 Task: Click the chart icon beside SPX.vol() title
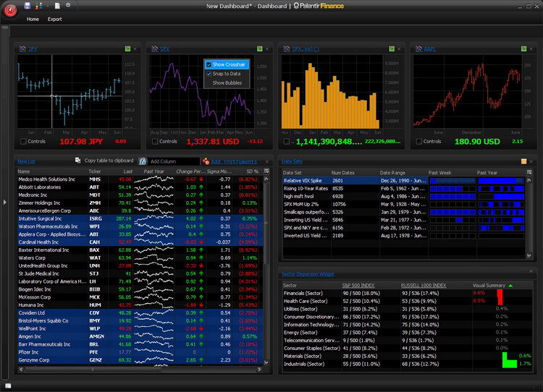point(287,48)
